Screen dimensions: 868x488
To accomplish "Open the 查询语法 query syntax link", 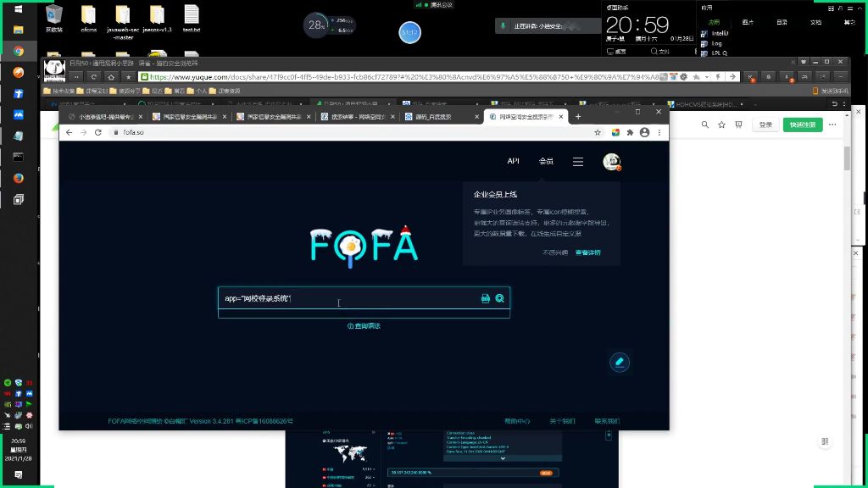I will (x=364, y=326).
